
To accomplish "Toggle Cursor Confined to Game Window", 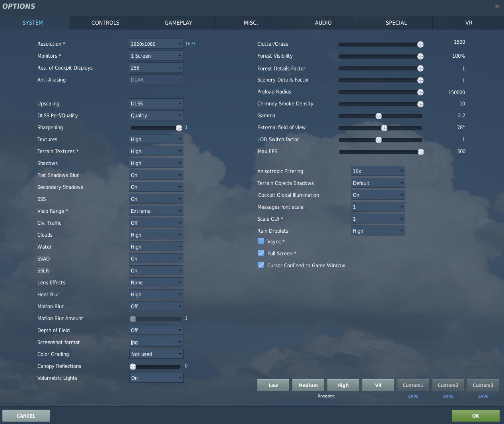I will [x=261, y=265].
